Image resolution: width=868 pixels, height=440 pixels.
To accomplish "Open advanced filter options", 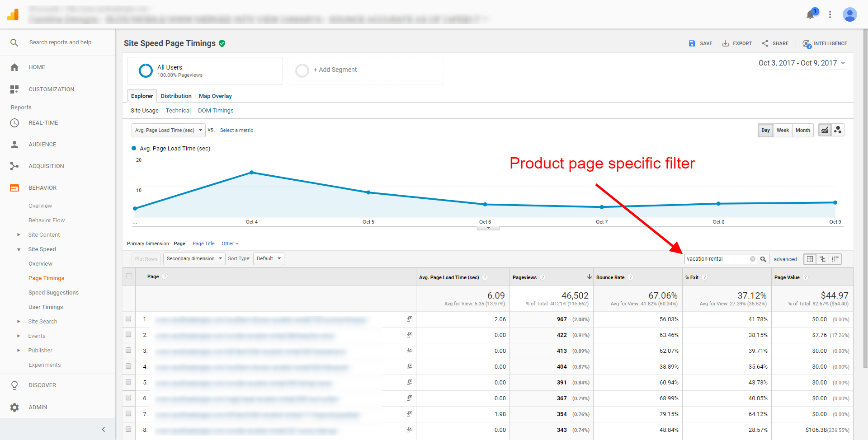I will [x=785, y=259].
